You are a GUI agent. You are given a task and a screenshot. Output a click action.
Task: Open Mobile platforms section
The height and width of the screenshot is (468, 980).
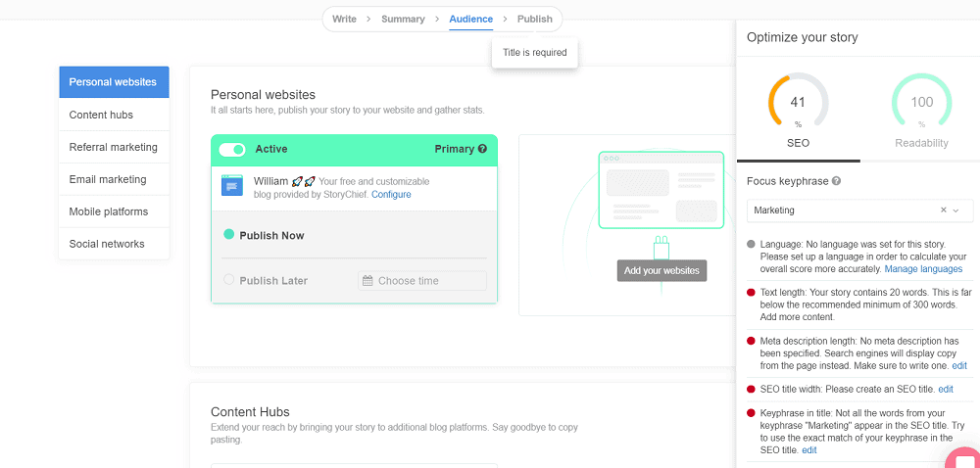click(x=114, y=211)
